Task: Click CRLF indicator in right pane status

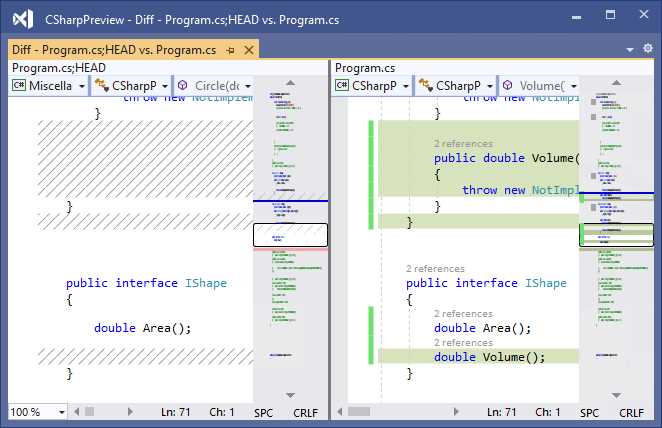Action: click(631, 413)
